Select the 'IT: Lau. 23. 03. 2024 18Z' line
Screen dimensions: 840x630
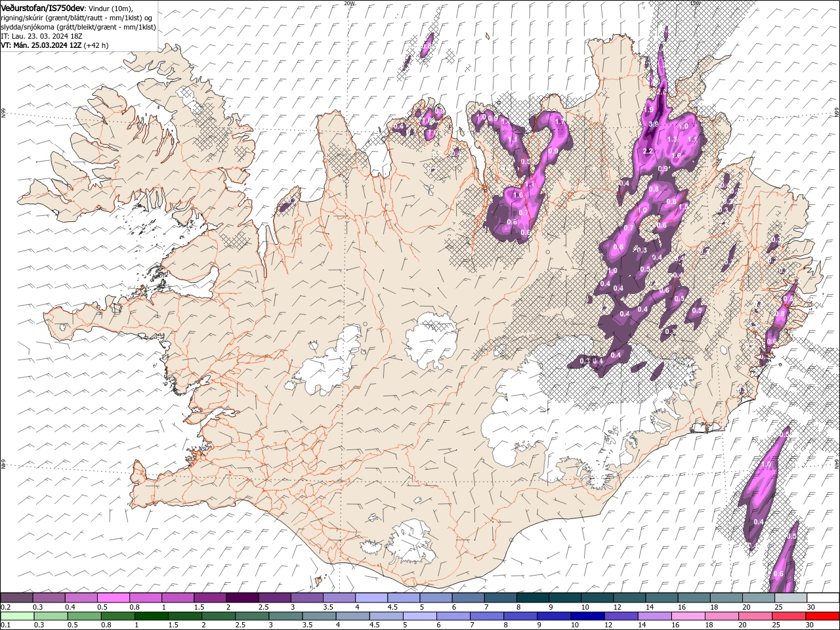[x=41, y=36]
